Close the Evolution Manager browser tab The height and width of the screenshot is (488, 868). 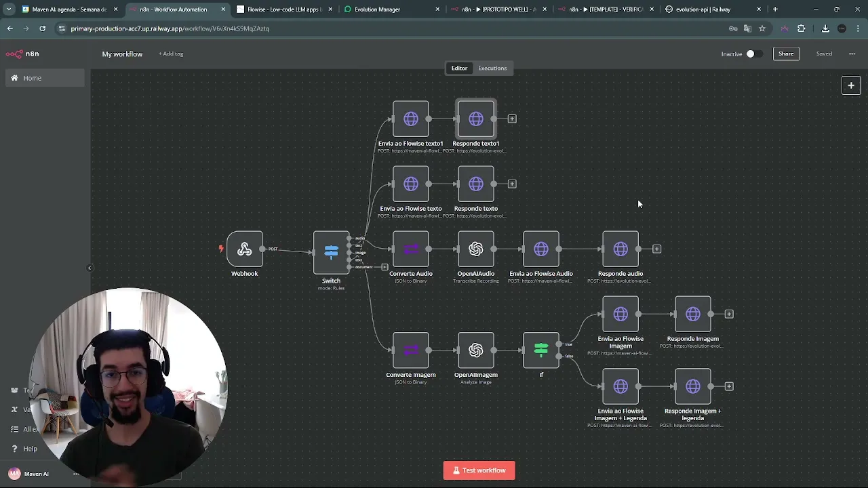coord(437,9)
